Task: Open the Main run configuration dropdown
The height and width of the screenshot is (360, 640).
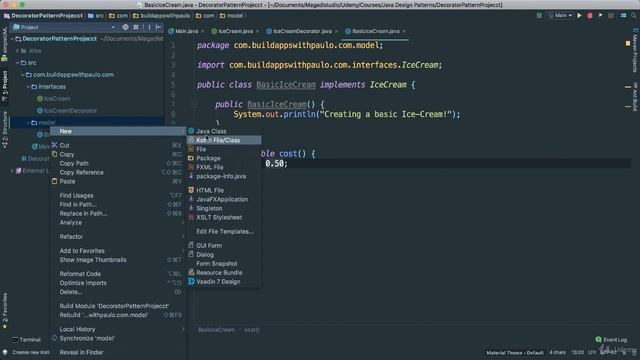Action: point(560,16)
